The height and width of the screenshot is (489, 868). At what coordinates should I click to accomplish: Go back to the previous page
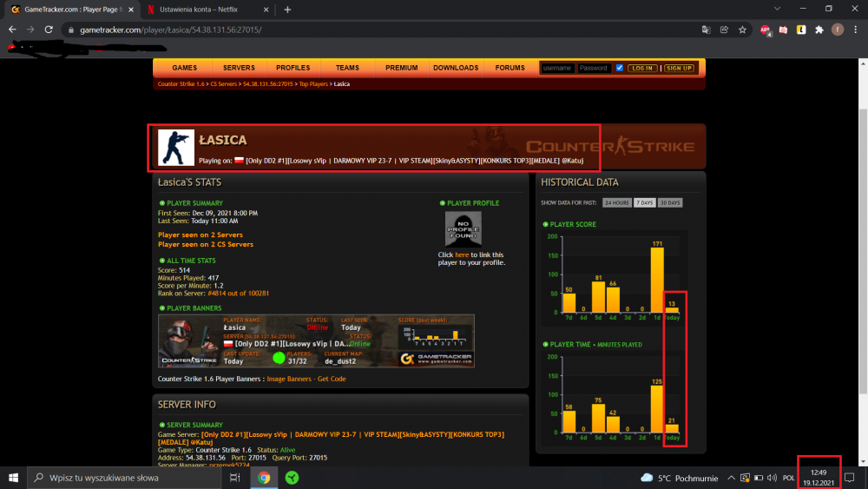click(12, 30)
